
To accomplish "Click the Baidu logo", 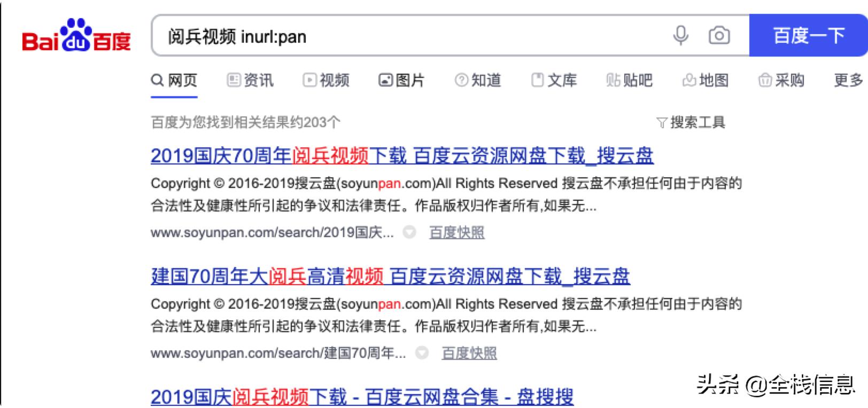I will 76,35.
